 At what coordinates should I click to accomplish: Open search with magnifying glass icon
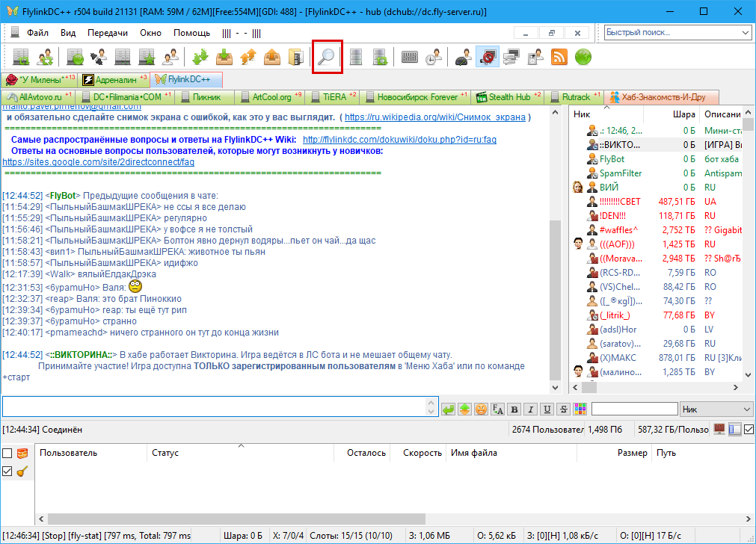tap(327, 57)
